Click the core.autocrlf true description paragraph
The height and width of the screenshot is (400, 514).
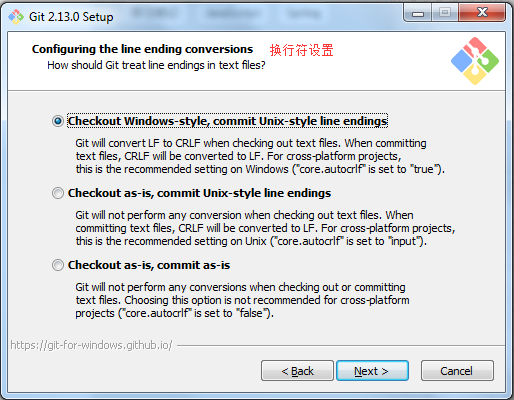point(260,156)
